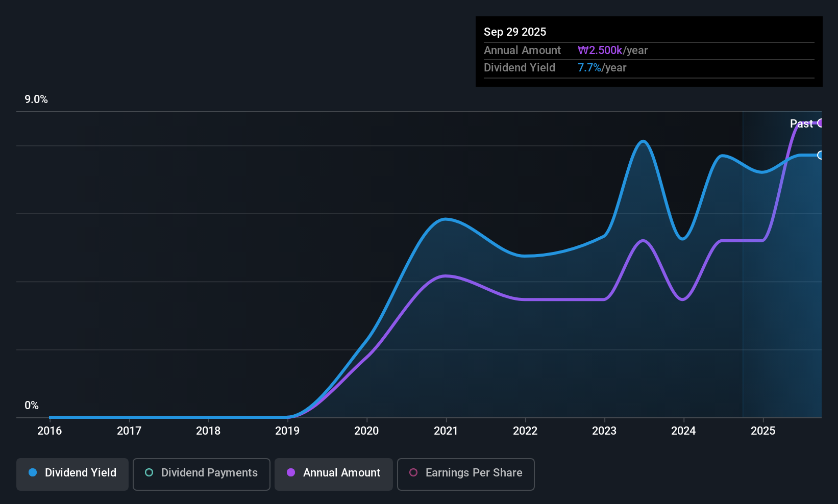Click the Earnings Per Share legend button
838x504 pixels.
tap(465, 474)
